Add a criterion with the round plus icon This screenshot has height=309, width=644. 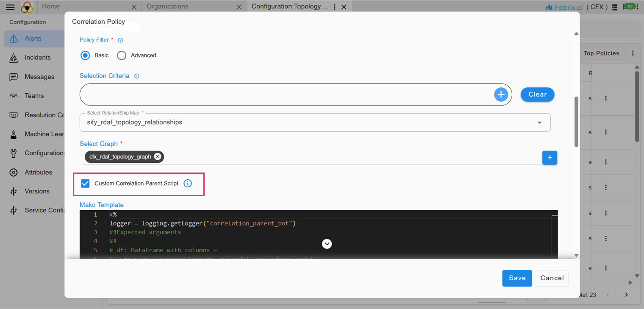pos(501,95)
